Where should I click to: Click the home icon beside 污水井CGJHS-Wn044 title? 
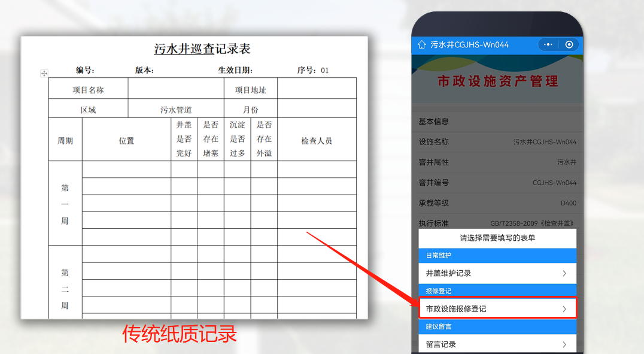coord(421,44)
